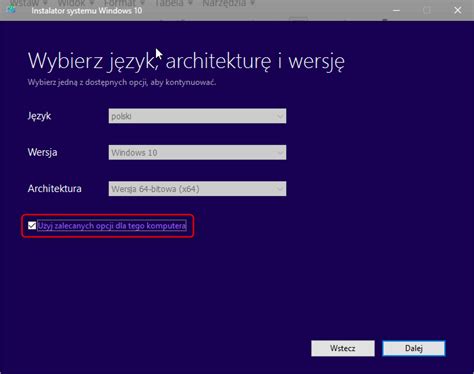This screenshot has height=374, width=474.
Task: Click the Wersja label
Action: pos(43,152)
